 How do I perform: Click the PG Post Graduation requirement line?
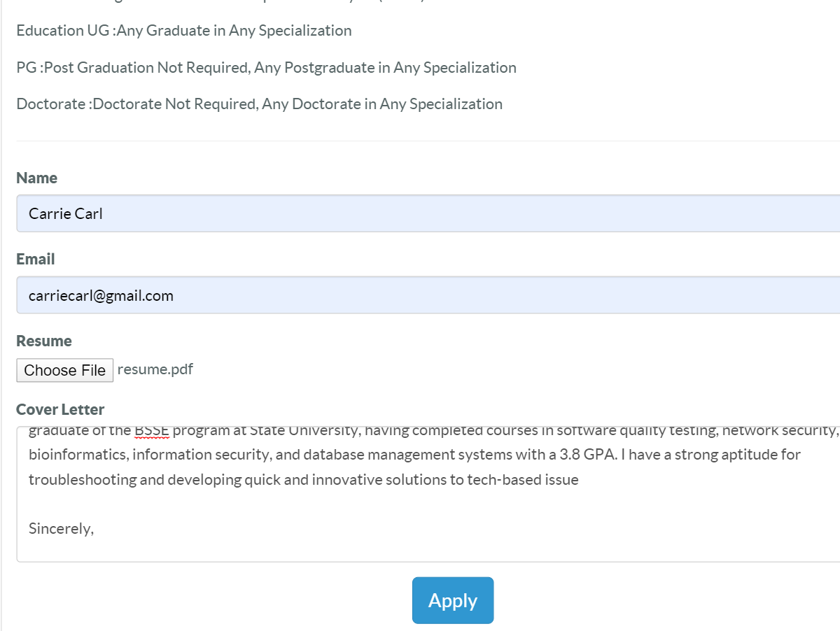click(267, 68)
